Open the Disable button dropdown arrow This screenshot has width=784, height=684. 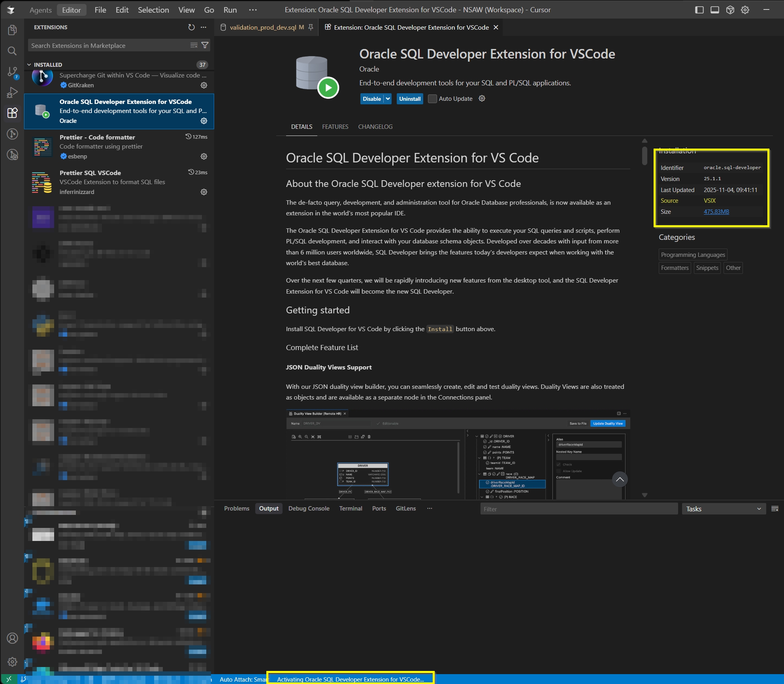tap(388, 99)
